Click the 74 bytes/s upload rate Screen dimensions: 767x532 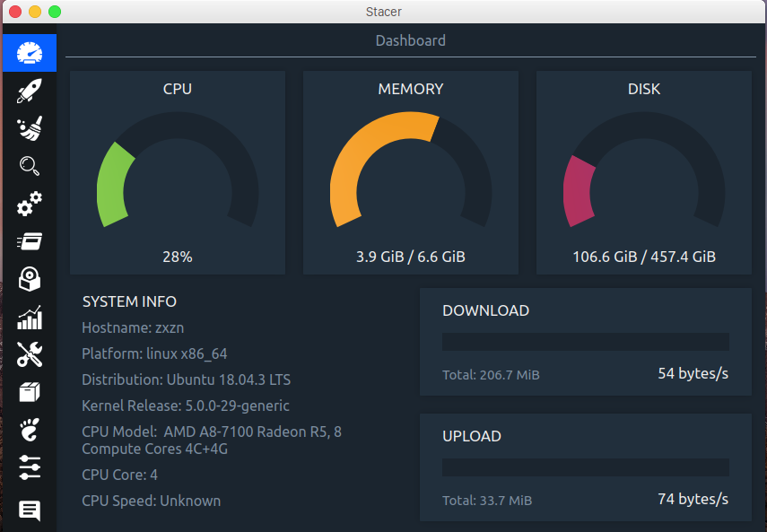(x=693, y=499)
